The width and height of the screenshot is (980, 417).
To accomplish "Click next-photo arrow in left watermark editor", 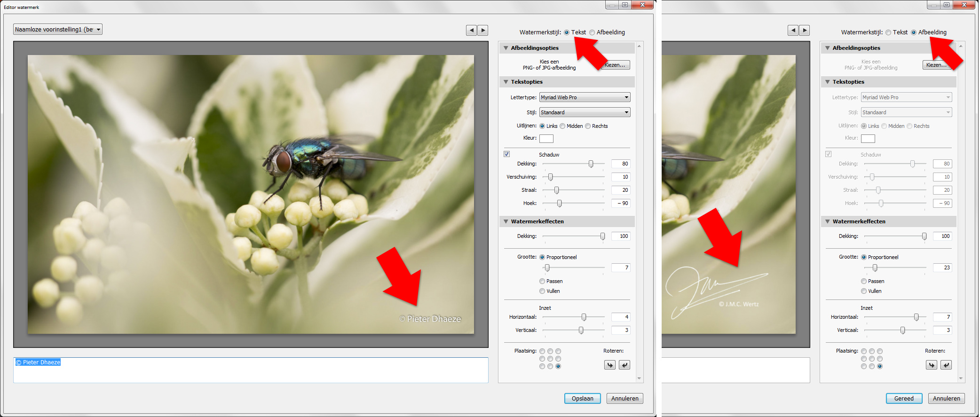I will coord(483,31).
